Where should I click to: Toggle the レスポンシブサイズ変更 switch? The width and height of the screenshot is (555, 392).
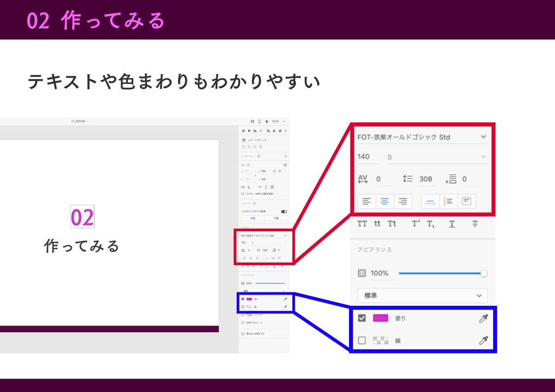coord(284,212)
